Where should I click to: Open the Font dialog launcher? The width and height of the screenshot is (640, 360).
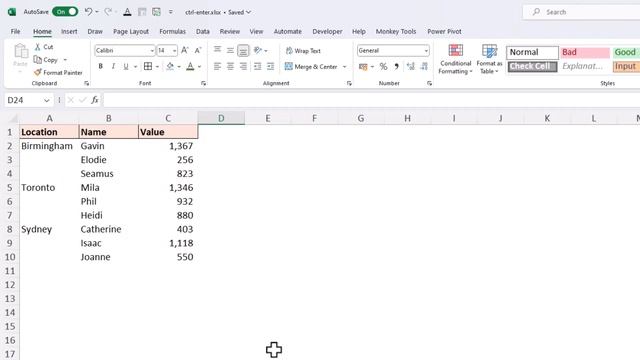click(x=203, y=83)
